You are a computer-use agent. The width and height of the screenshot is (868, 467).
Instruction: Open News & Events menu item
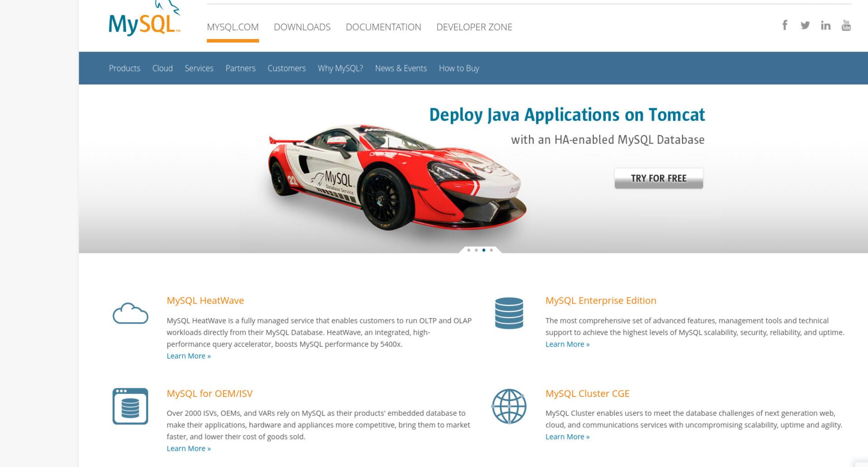click(x=401, y=68)
